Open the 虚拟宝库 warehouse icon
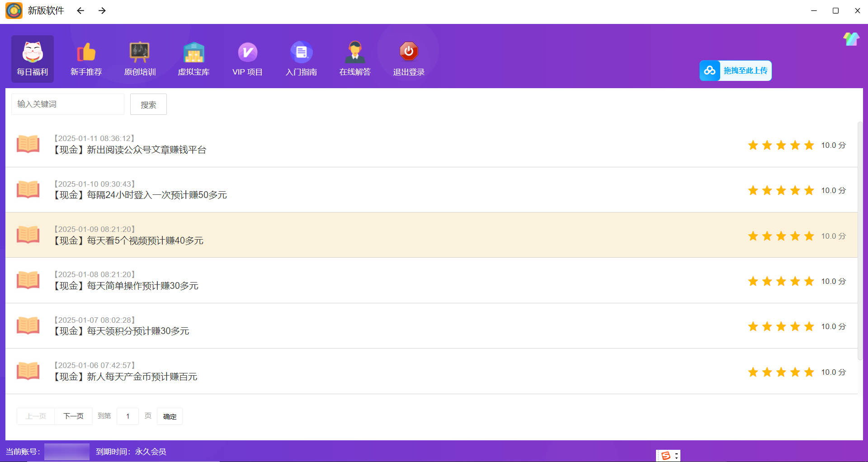 [x=193, y=52]
